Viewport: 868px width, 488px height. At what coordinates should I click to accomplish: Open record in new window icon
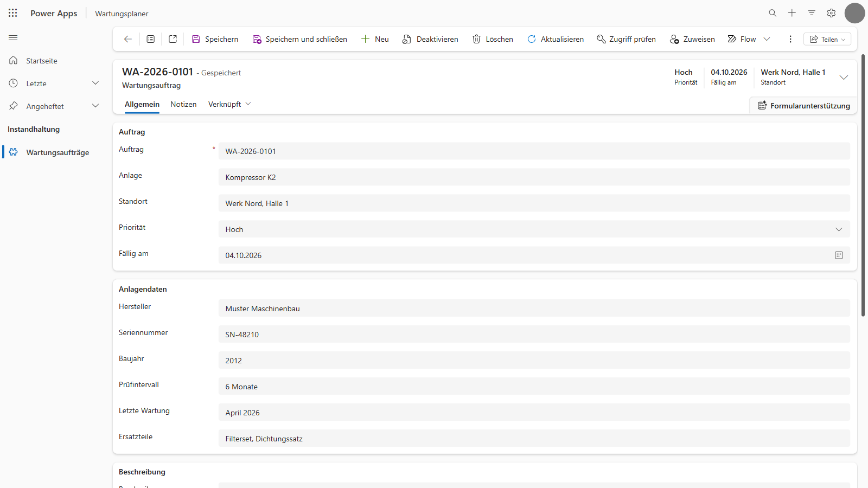[173, 39]
